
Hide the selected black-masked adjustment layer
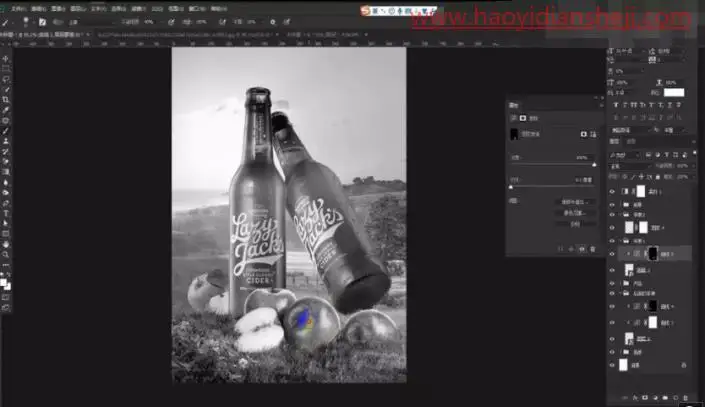(612, 254)
